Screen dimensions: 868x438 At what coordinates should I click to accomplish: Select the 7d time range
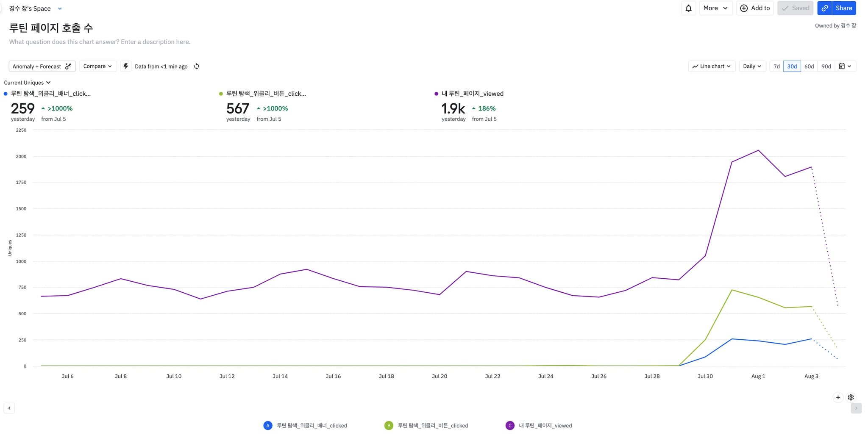776,67
